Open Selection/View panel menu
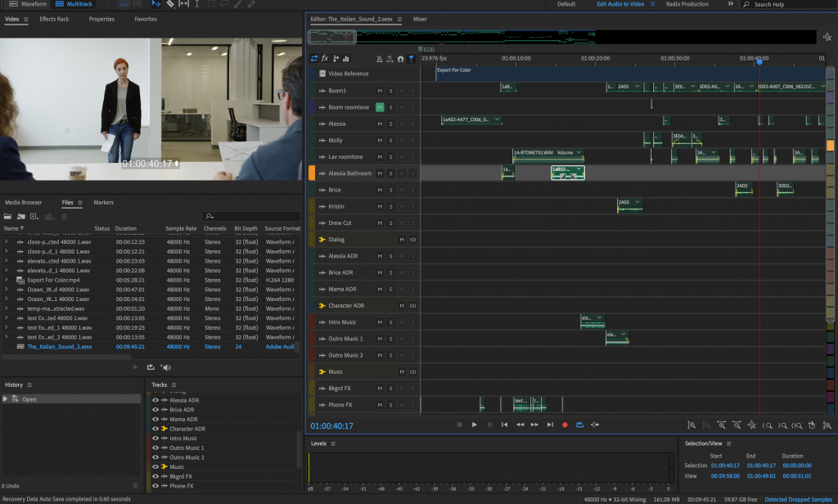 (x=728, y=443)
